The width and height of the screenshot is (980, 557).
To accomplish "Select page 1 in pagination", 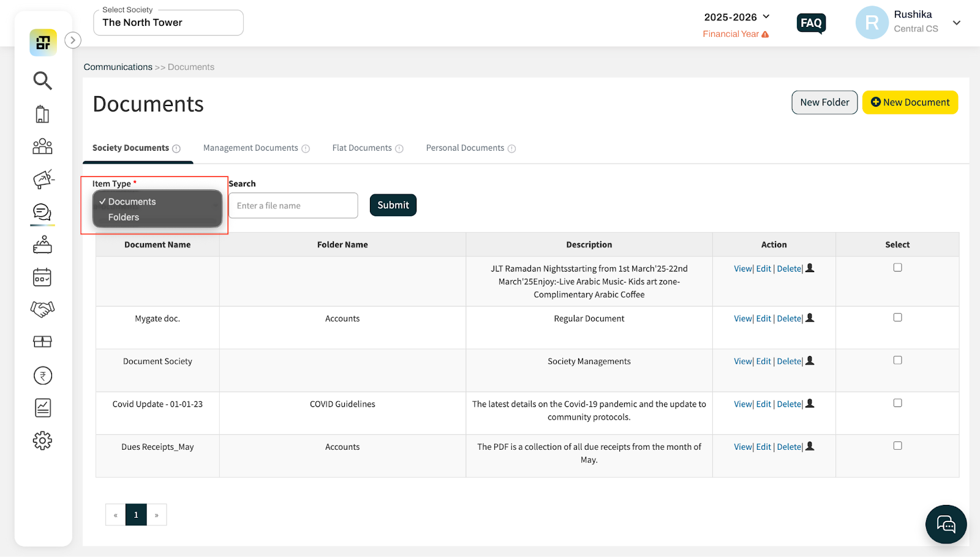I will [x=136, y=515].
